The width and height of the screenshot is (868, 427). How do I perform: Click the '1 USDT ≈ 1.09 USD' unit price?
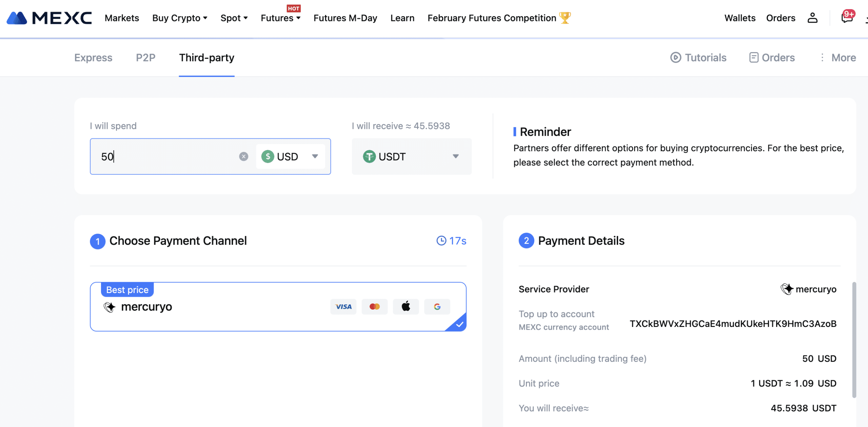click(793, 383)
